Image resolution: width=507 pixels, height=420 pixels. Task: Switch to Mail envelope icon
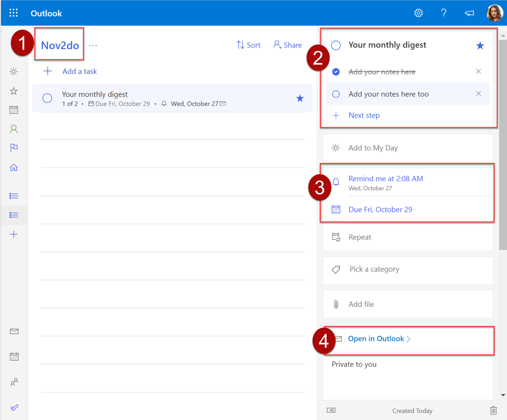coord(14,331)
